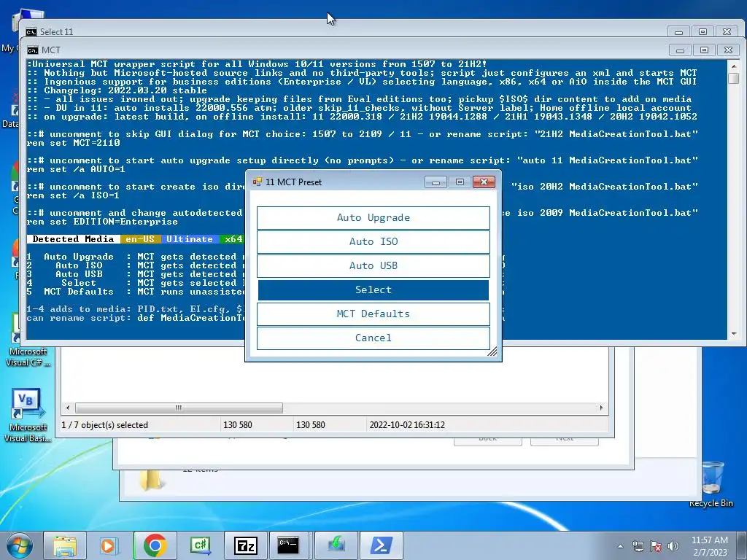Maximize the MCT console window
747x560 pixels.
(x=704, y=50)
